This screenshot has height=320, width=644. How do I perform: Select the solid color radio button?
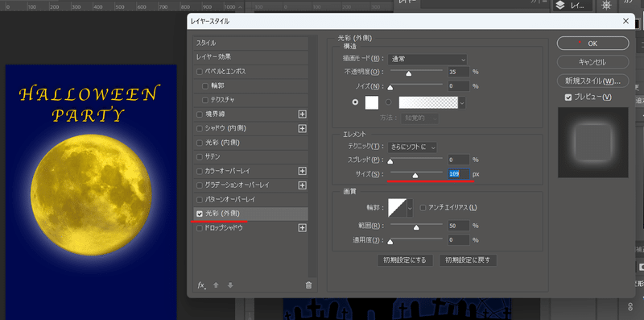(355, 102)
